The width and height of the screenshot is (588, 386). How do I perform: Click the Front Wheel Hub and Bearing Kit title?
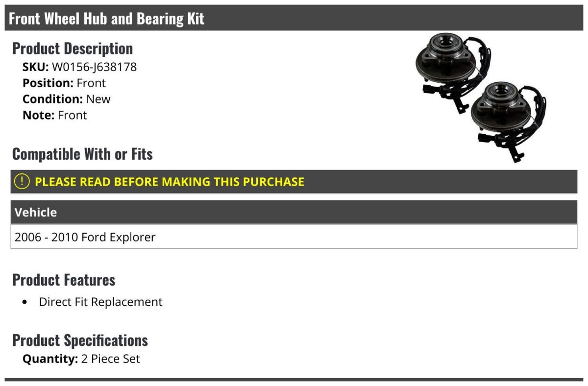click(x=106, y=19)
